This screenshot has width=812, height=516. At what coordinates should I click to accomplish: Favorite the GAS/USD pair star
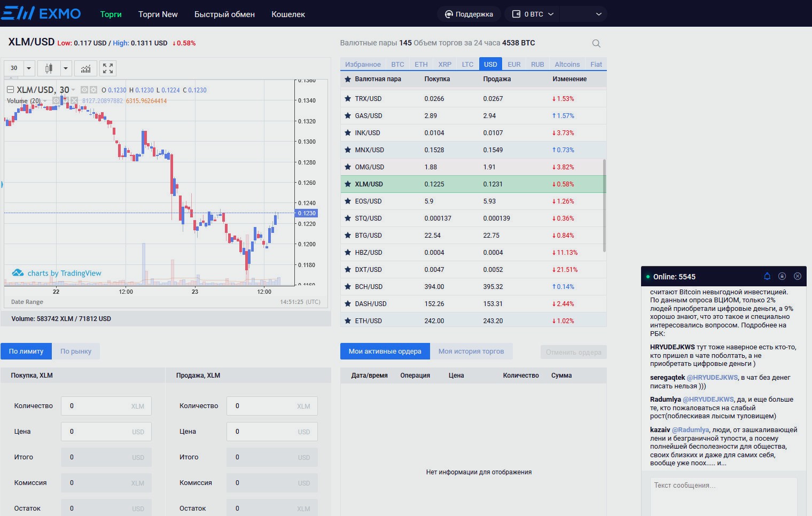[348, 116]
